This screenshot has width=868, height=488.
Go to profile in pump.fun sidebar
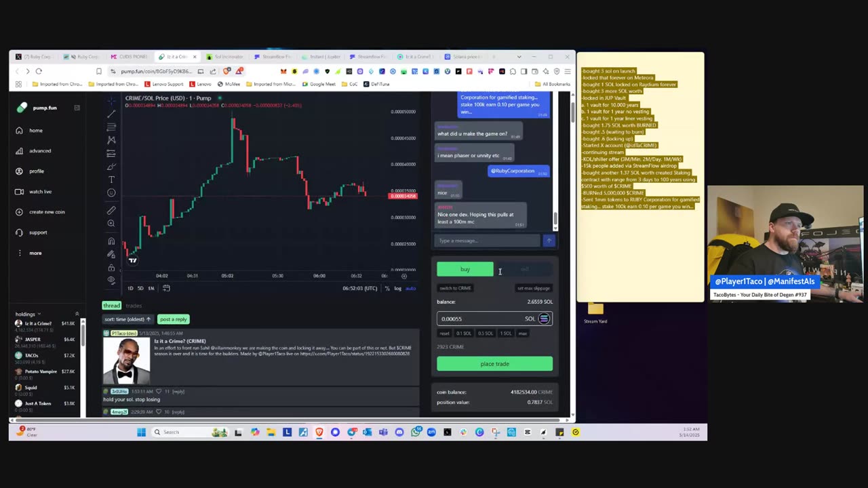point(31,171)
